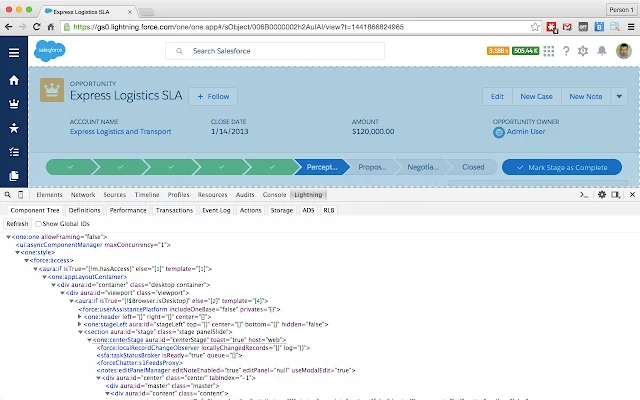640x400 pixels.
Task: Click the DevTools inspect magnifier icon
Action: pyautogui.click(x=8, y=195)
